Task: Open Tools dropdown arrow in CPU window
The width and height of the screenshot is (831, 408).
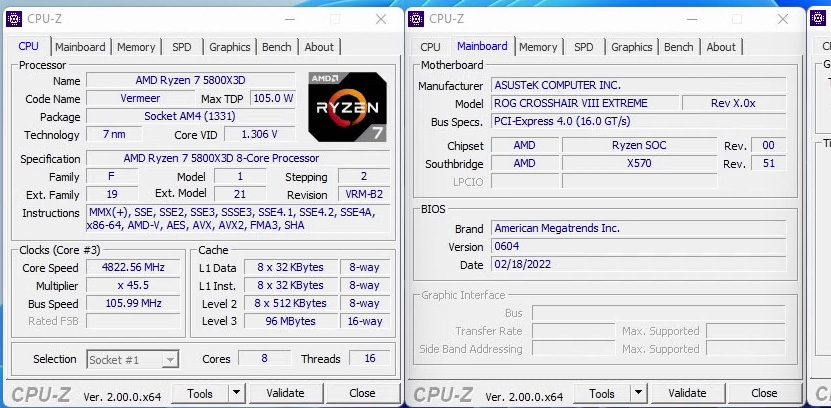Action: 236,393
